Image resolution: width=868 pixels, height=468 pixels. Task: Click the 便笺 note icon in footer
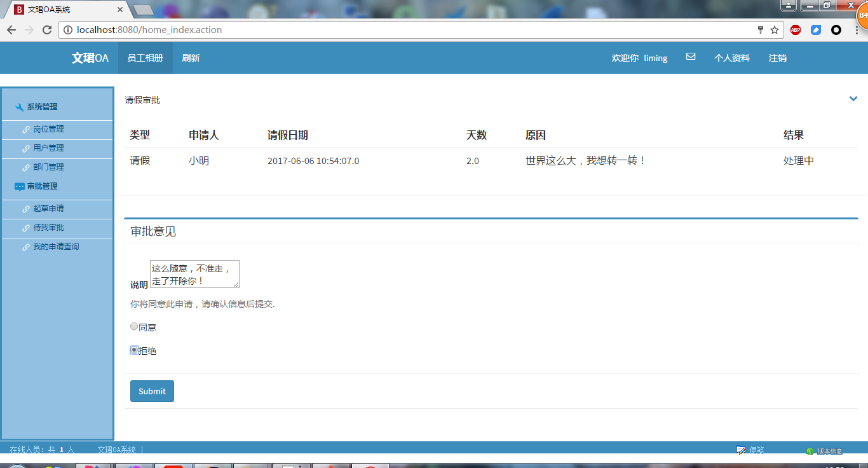click(x=741, y=450)
